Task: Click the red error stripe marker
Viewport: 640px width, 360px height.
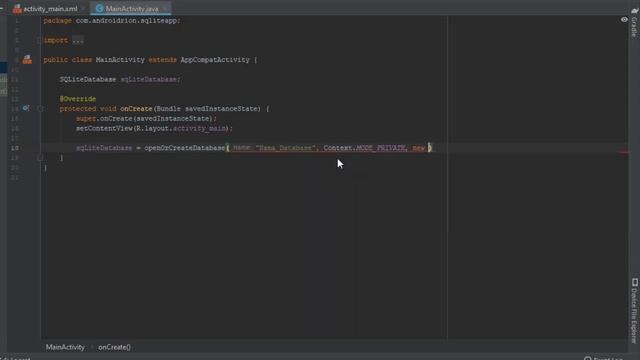Action: tap(624, 152)
